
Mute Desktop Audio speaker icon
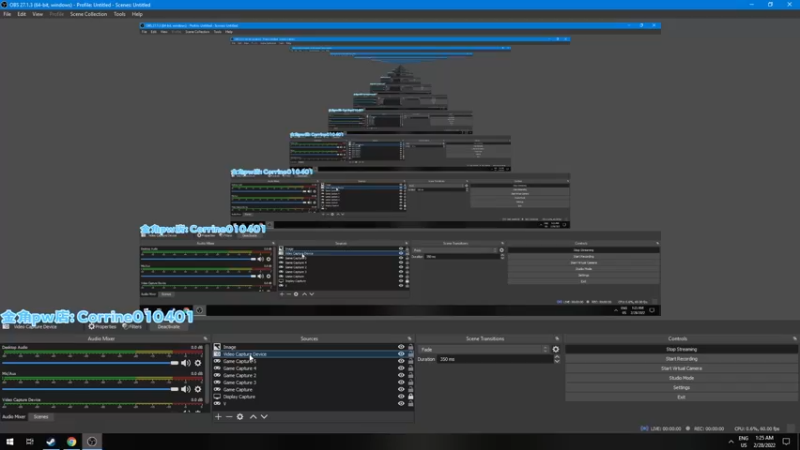[186, 363]
